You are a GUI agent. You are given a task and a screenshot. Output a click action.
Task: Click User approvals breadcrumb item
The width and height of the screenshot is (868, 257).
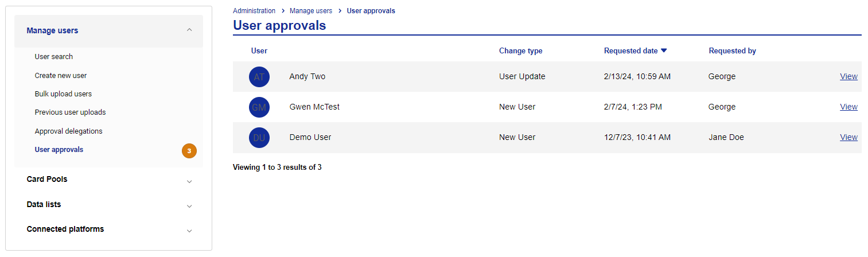(371, 11)
